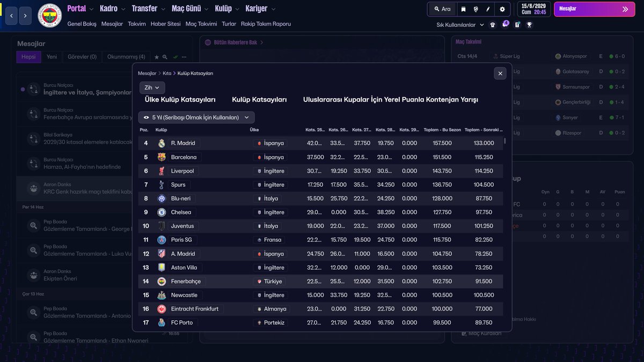Click Mesajlar breadcrumb link
Viewport: 644px width, 362px height.
147,73
